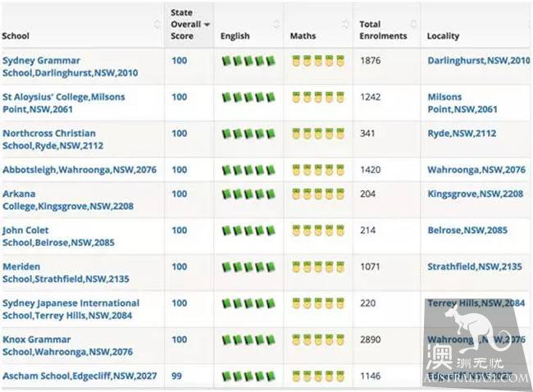Click Strathfield,NSW,2135 locality link
This screenshot has width=533, height=392.
point(475,267)
